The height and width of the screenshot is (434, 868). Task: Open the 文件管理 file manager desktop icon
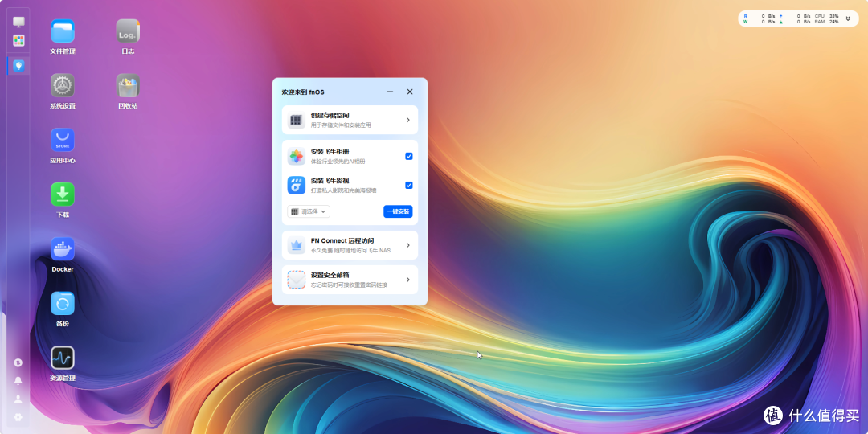(63, 31)
